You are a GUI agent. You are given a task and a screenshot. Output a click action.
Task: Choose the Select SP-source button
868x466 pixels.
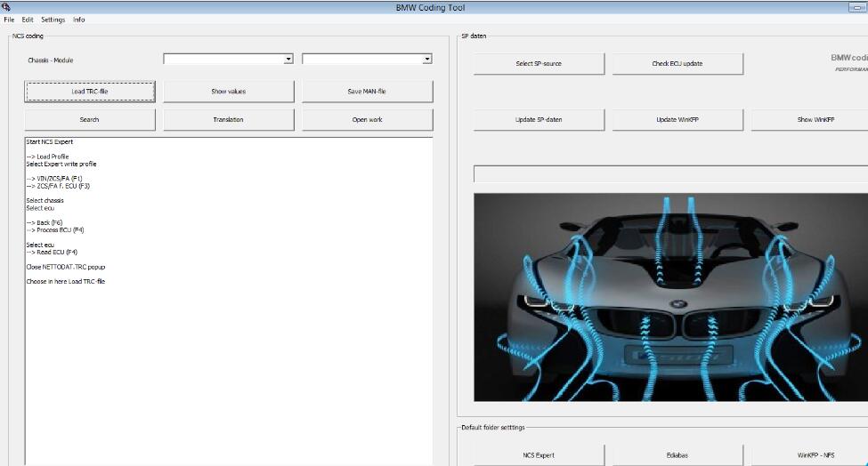pyautogui.click(x=539, y=64)
